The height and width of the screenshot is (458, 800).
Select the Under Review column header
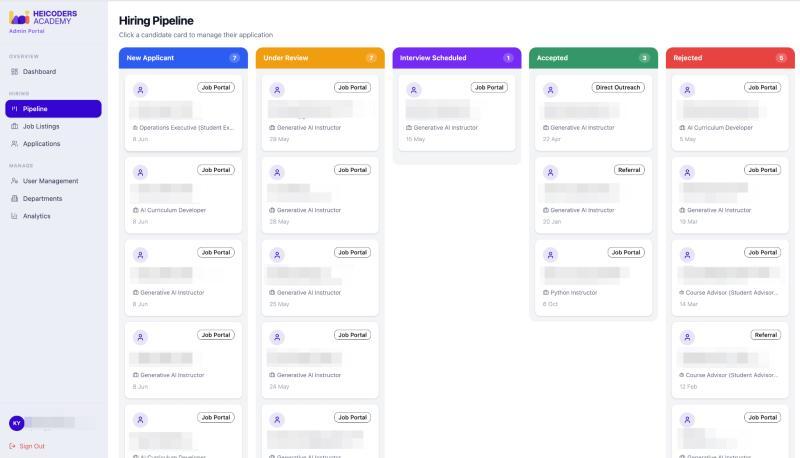320,58
